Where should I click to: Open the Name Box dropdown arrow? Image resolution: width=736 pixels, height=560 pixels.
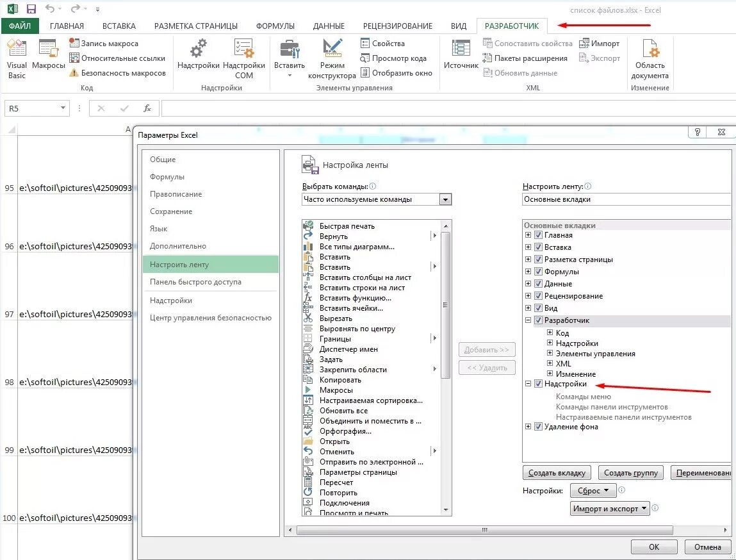point(63,108)
